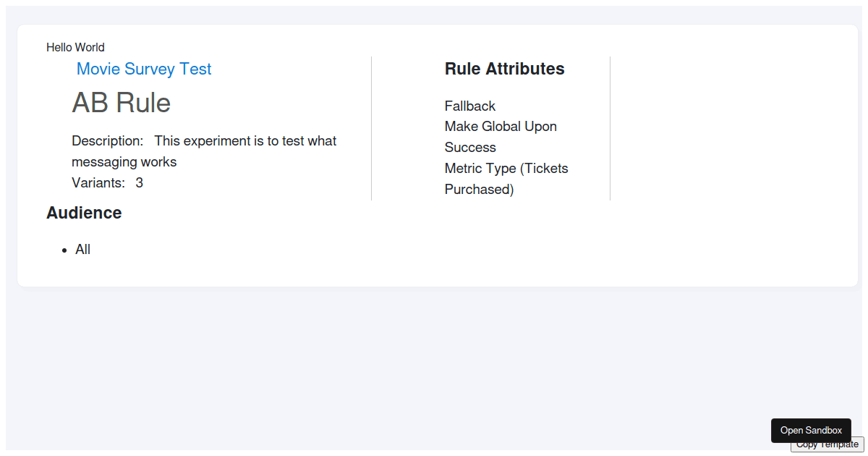Click the bullet before All
Screen dimensions: 868x456
tap(64, 250)
